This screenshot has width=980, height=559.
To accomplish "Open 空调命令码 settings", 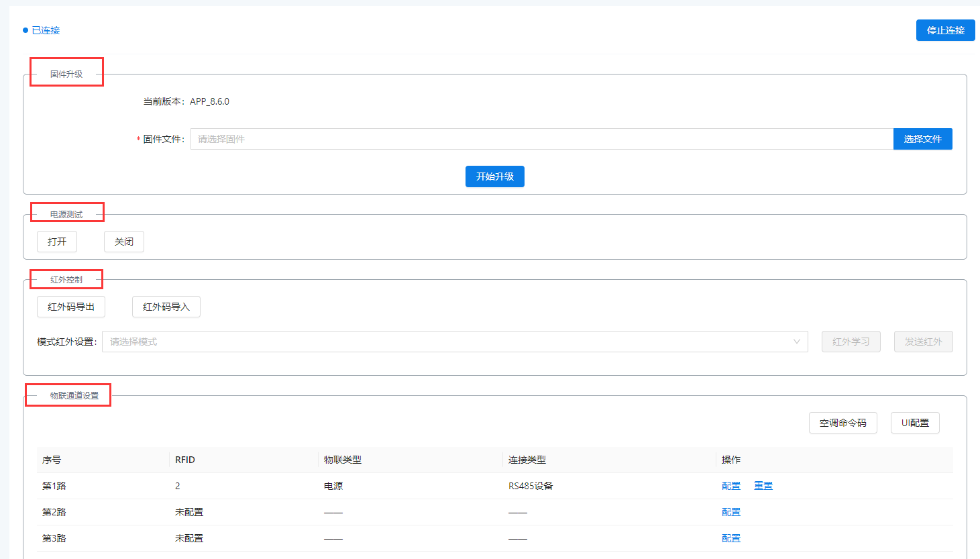I will pos(842,423).
